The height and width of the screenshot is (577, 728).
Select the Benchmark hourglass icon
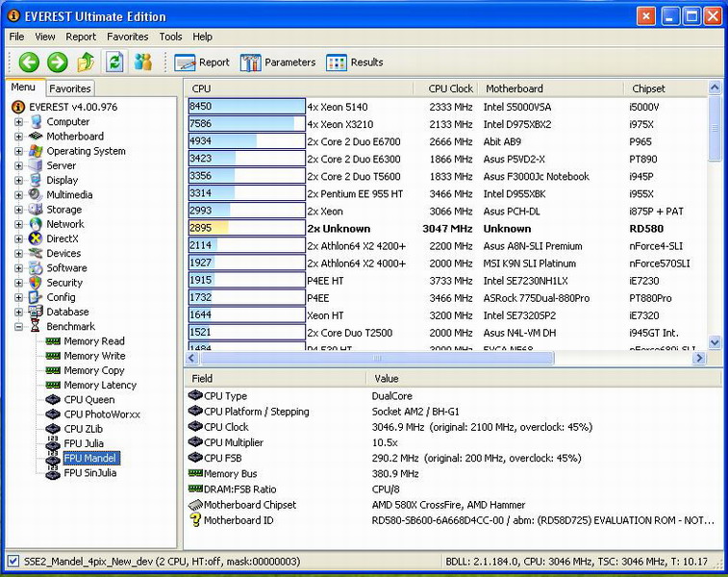coord(36,326)
